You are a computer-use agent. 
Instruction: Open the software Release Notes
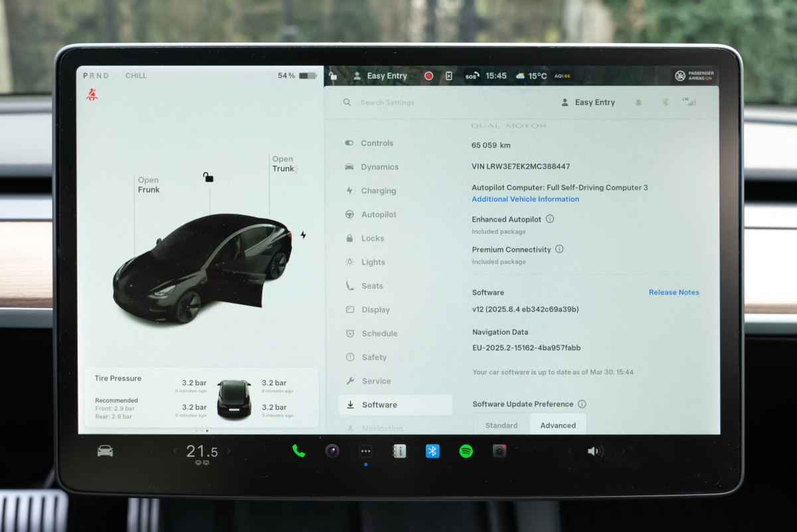tap(674, 292)
